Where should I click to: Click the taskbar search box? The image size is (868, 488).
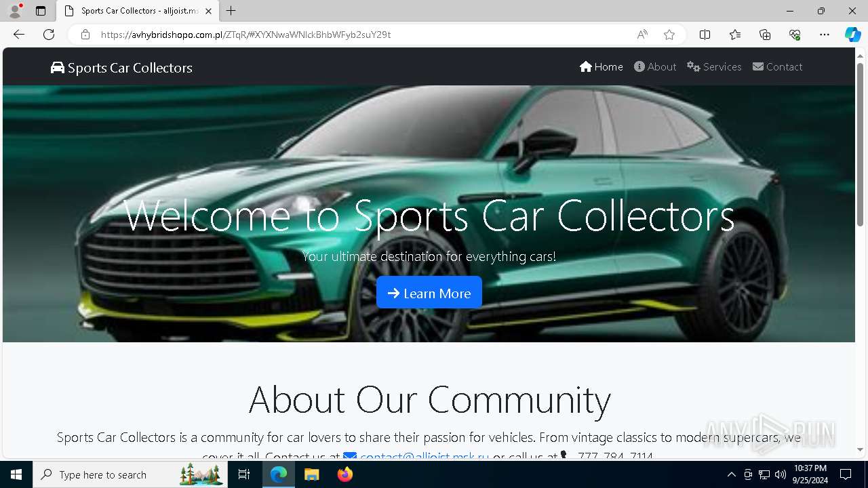(130, 474)
